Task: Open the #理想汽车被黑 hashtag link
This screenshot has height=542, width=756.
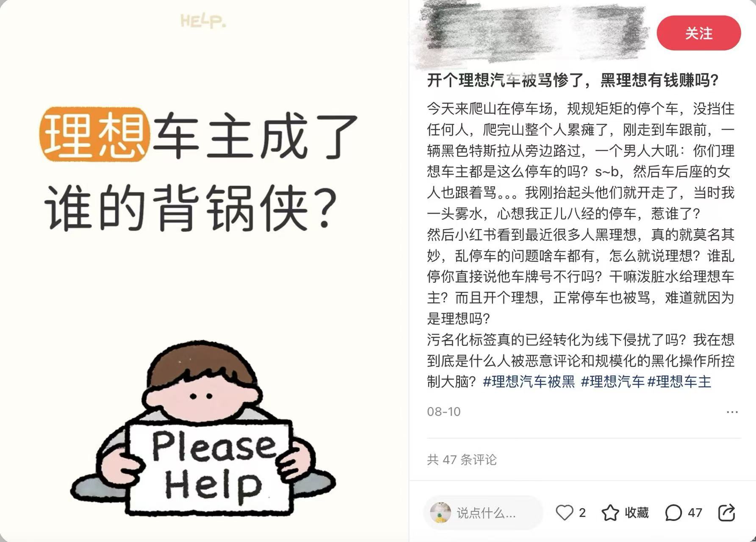Action: pos(529,382)
